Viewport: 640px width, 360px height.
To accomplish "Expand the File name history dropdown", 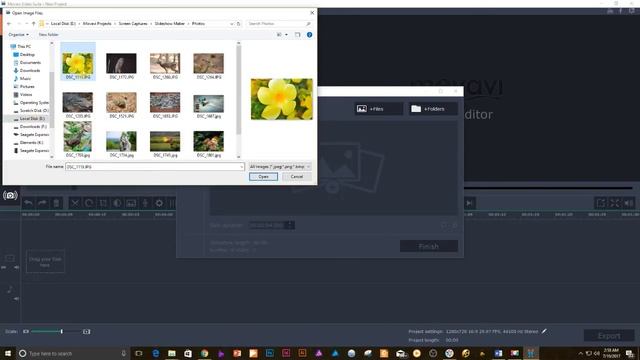I will (242, 167).
